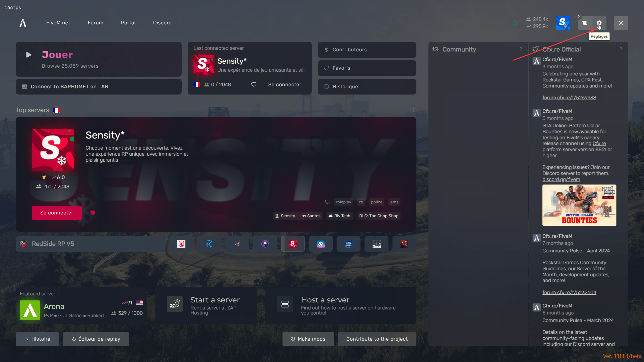Image resolution: width=644 pixels, height=362 pixels.
Task: Click the Riv Tech. gamepad label
Action: (x=340, y=216)
